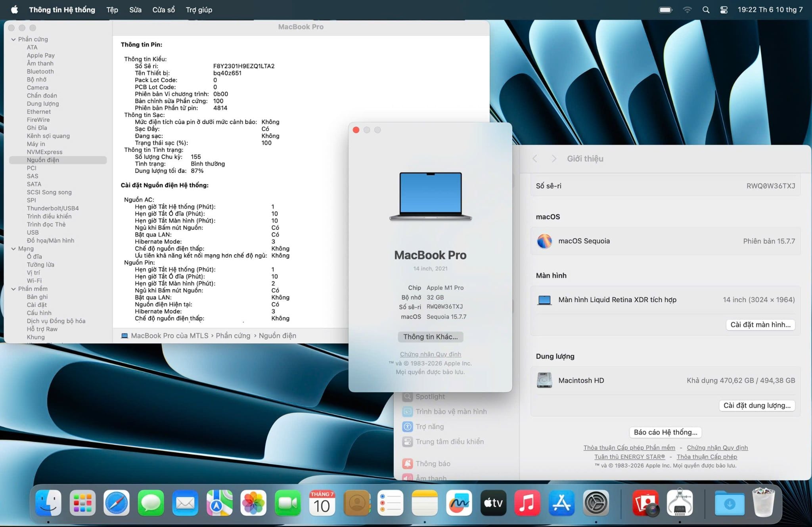The image size is (812, 527).
Task: Open the Music app in the Dock
Action: (x=527, y=503)
